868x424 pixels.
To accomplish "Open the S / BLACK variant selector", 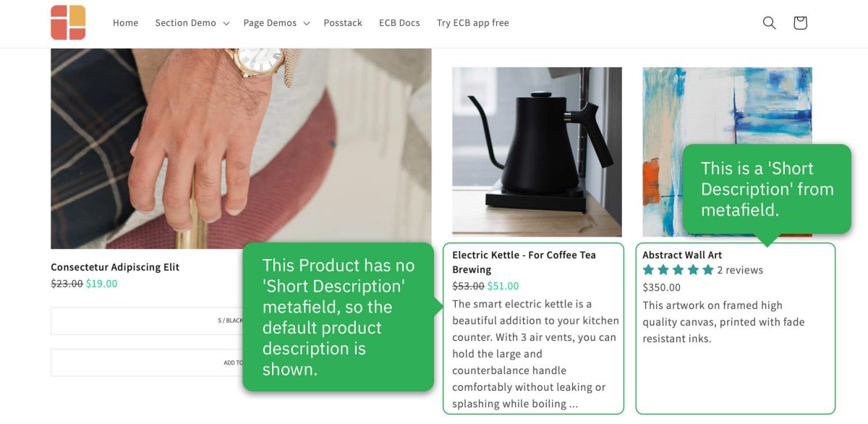I will [145, 321].
